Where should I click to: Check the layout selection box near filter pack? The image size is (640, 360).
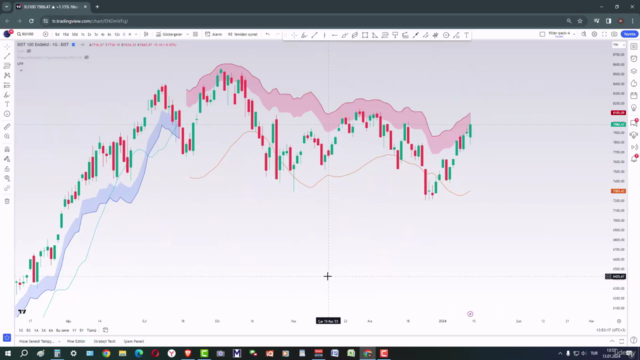click(542, 34)
